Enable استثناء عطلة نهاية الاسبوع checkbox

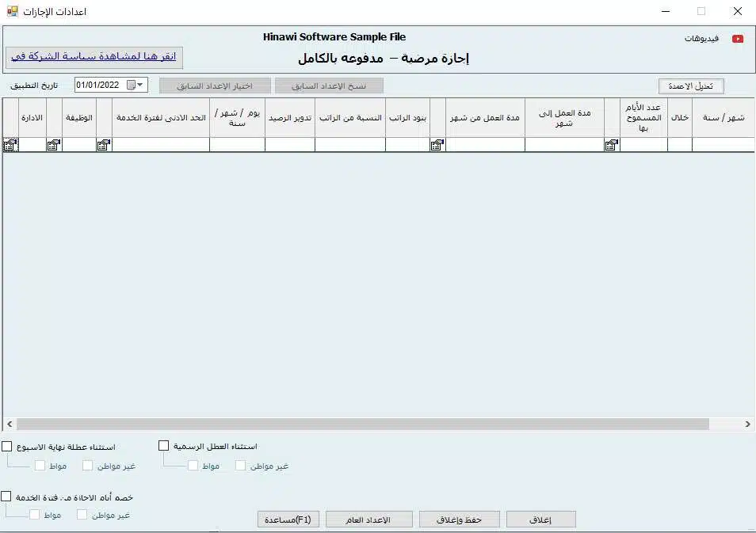click(x=7, y=447)
